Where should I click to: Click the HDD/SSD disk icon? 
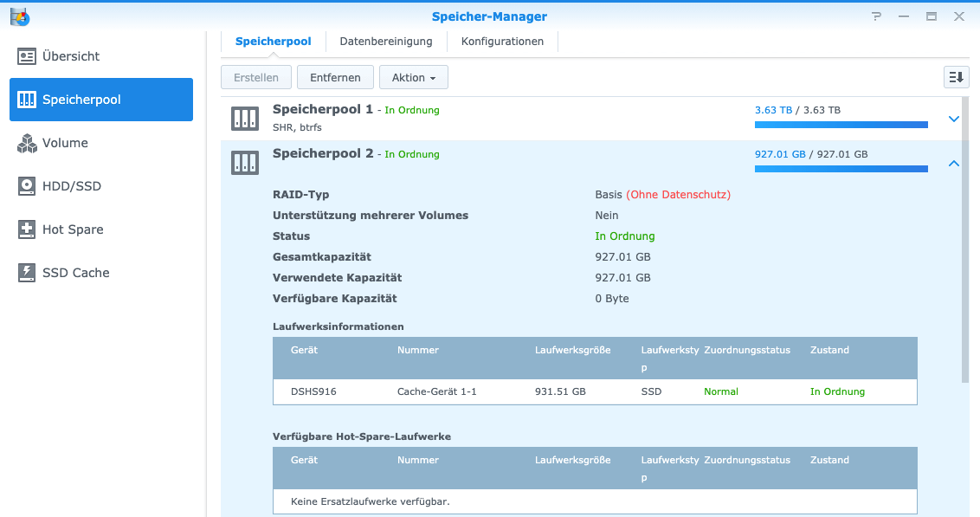pos(26,186)
